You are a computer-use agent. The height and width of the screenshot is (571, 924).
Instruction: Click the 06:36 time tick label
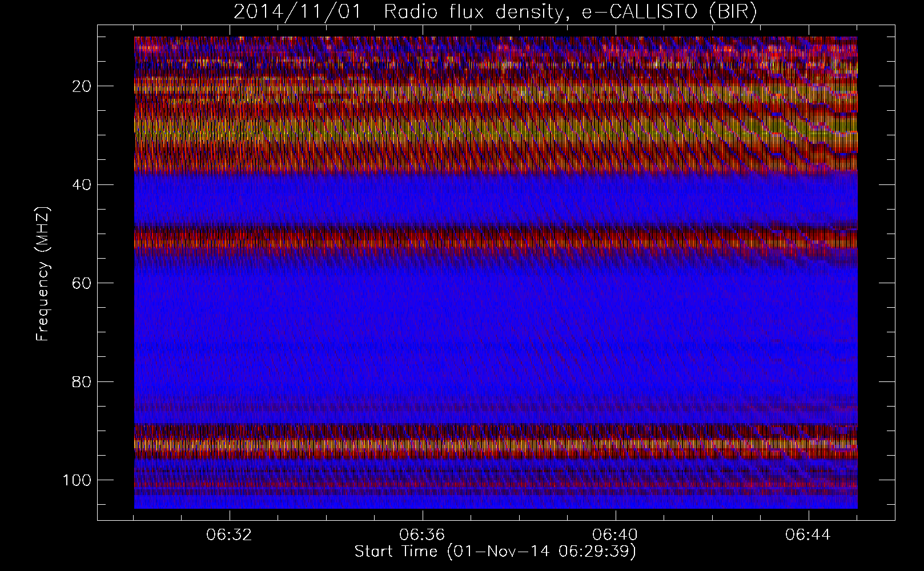click(422, 535)
